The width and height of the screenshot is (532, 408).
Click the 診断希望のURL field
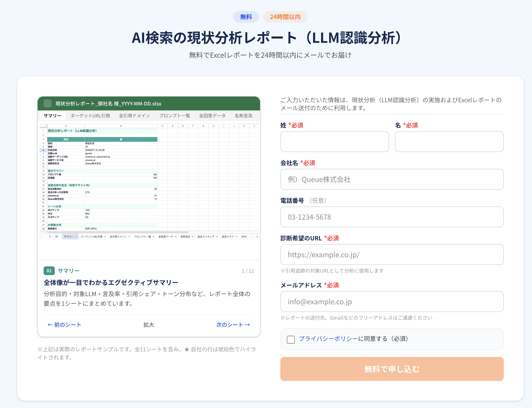(392, 255)
